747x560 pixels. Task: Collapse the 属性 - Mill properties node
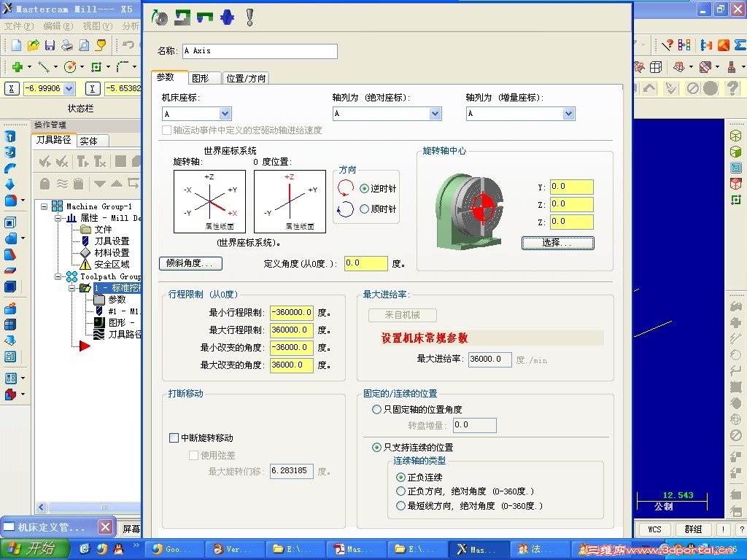click(x=58, y=218)
